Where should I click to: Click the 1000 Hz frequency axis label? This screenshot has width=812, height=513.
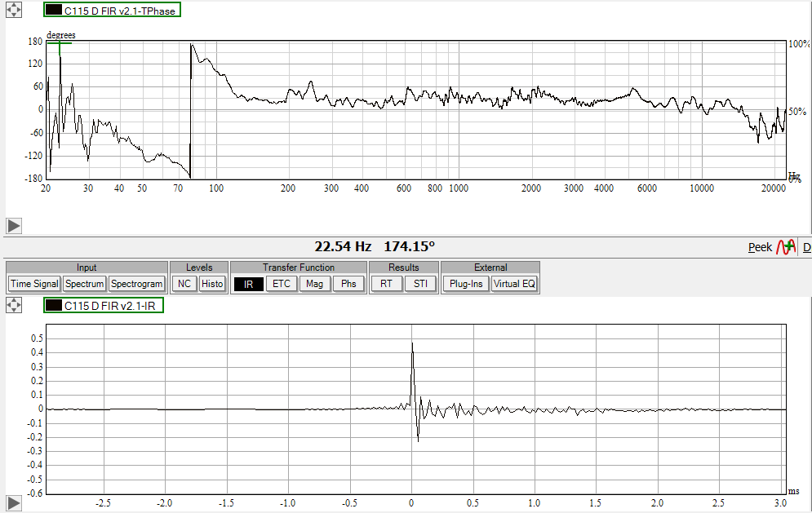[x=459, y=188]
